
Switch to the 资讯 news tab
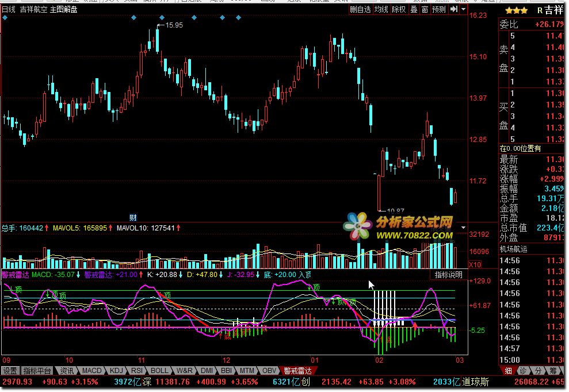coord(66,371)
